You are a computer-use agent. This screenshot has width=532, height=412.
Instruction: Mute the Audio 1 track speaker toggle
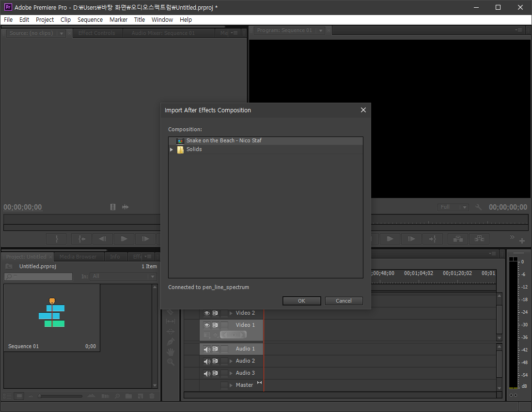click(x=207, y=349)
